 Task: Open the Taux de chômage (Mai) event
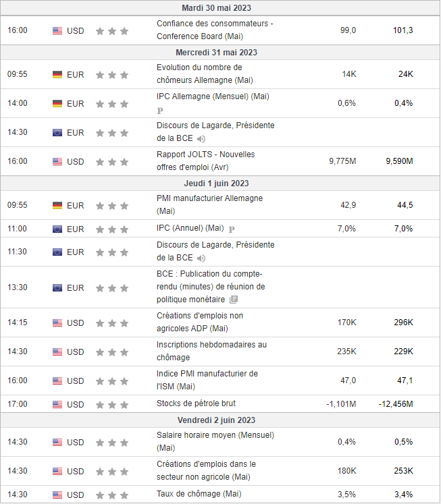coord(199,494)
